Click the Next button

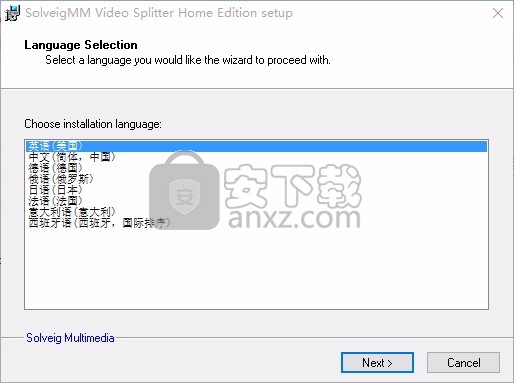377,362
